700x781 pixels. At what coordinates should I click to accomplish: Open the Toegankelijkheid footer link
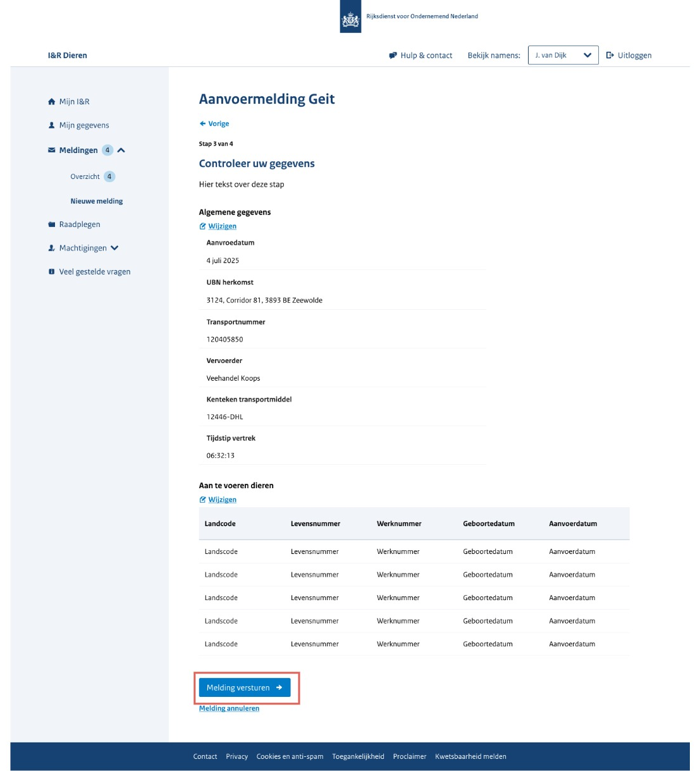(x=359, y=757)
